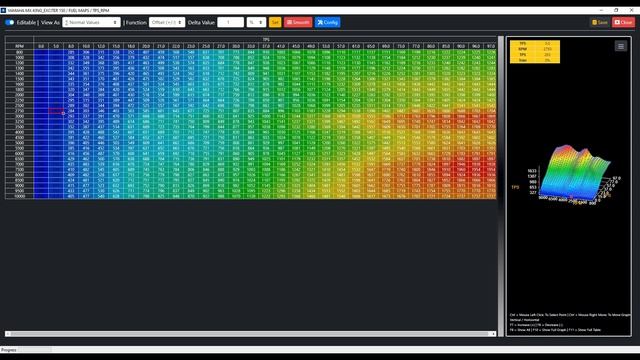
Task: Click the TPS axis label on 3D graph
Action: 515,187
